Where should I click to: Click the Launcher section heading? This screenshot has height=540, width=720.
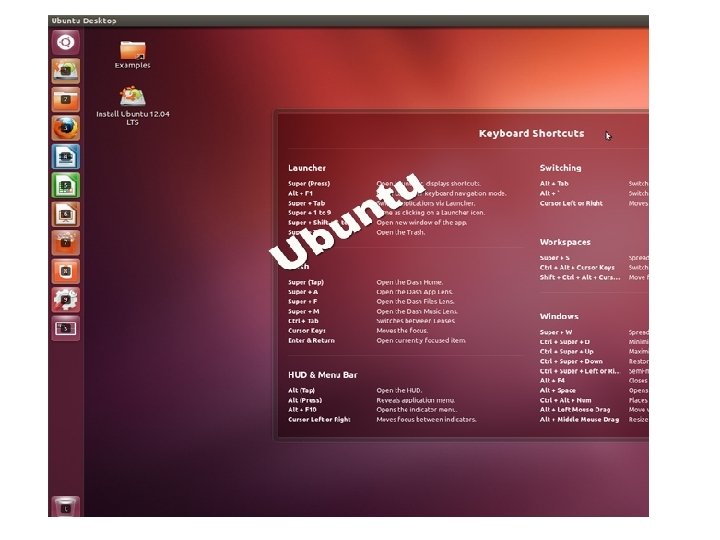coord(307,168)
